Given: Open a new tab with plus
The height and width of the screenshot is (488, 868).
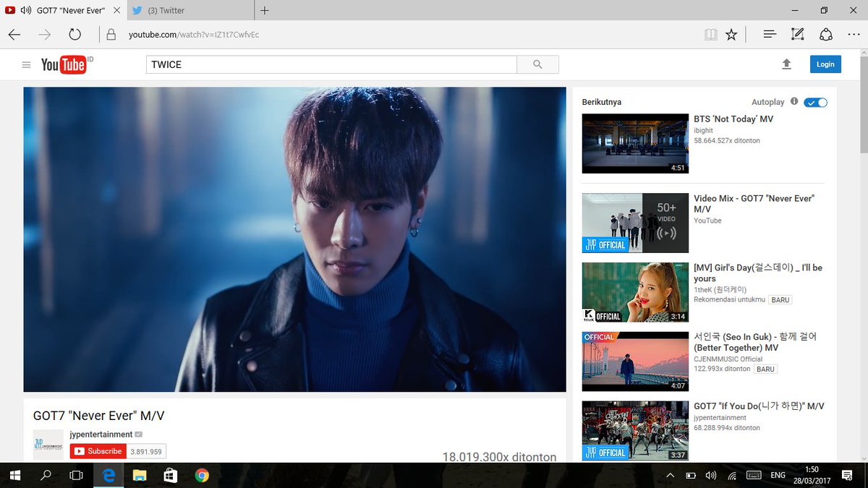Looking at the screenshot, I should 265,10.
